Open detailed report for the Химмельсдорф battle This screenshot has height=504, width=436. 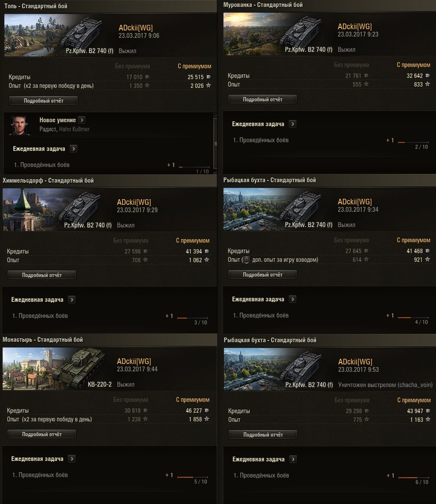pos(42,275)
